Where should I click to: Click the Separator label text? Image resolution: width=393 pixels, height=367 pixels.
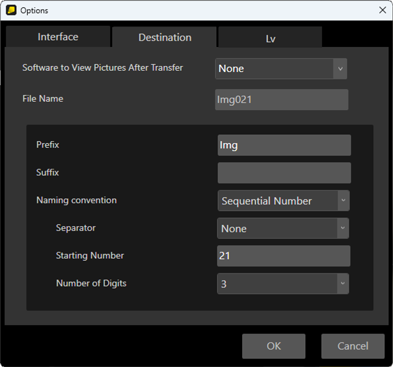pyautogui.click(x=76, y=228)
